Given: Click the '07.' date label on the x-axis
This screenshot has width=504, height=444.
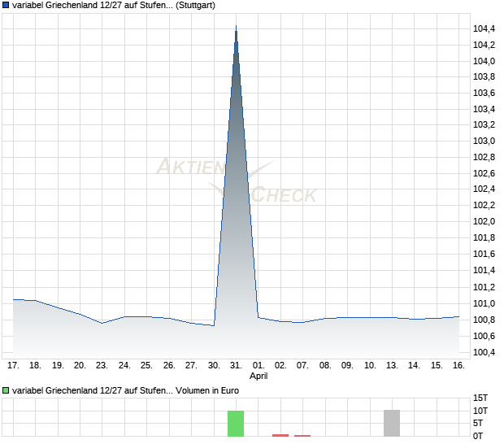Looking at the screenshot, I should click(x=302, y=366).
